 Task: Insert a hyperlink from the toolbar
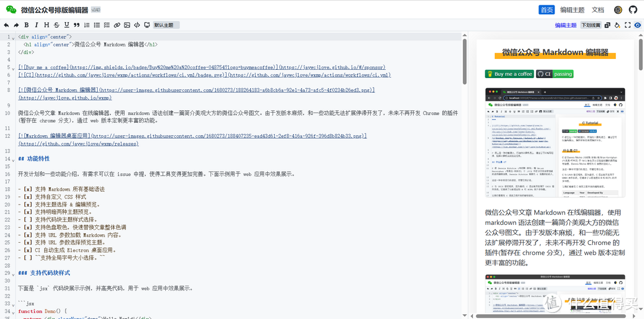pos(117,25)
